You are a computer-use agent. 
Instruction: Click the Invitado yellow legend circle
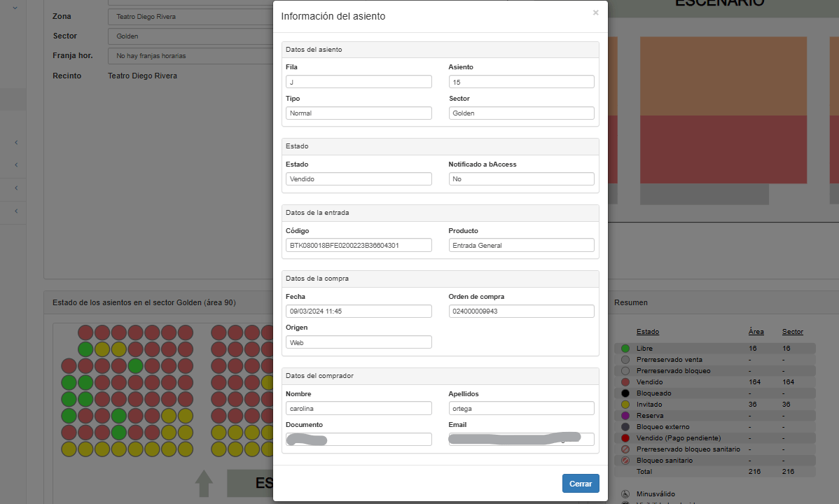[x=625, y=405]
